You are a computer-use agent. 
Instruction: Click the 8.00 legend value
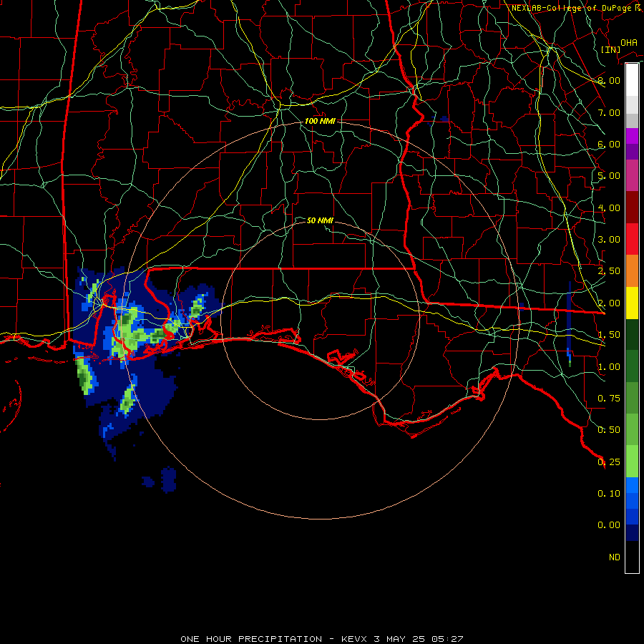[609, 80]
